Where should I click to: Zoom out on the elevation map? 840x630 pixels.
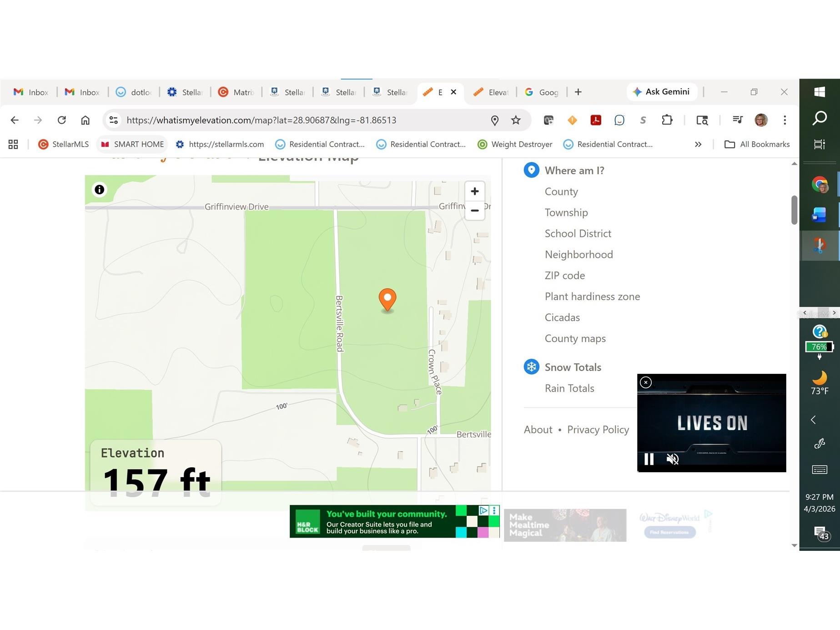tap(474, 211)
